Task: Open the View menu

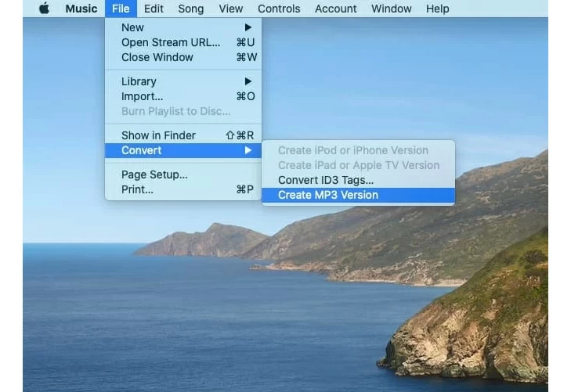Action: [x=230, y=9]
